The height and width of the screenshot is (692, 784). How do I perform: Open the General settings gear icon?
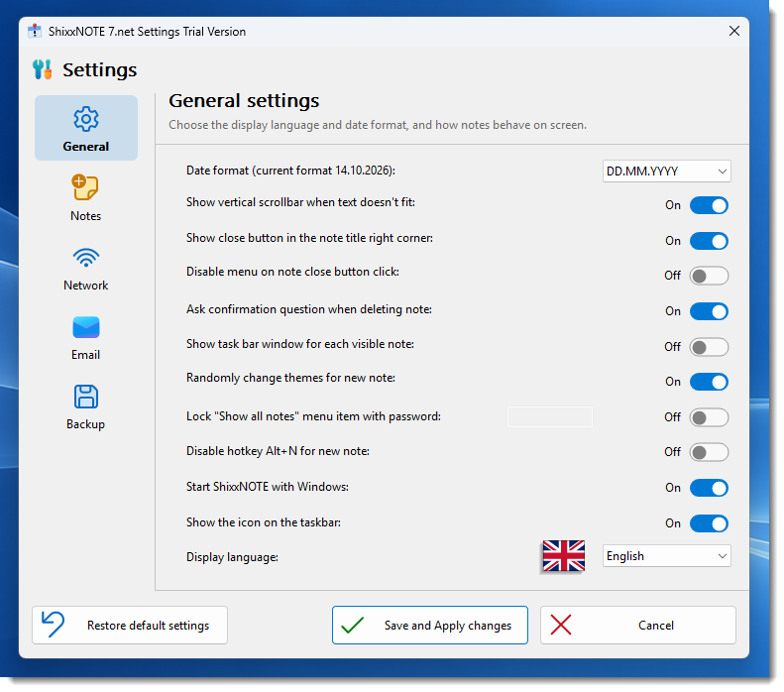coord(86,119)
